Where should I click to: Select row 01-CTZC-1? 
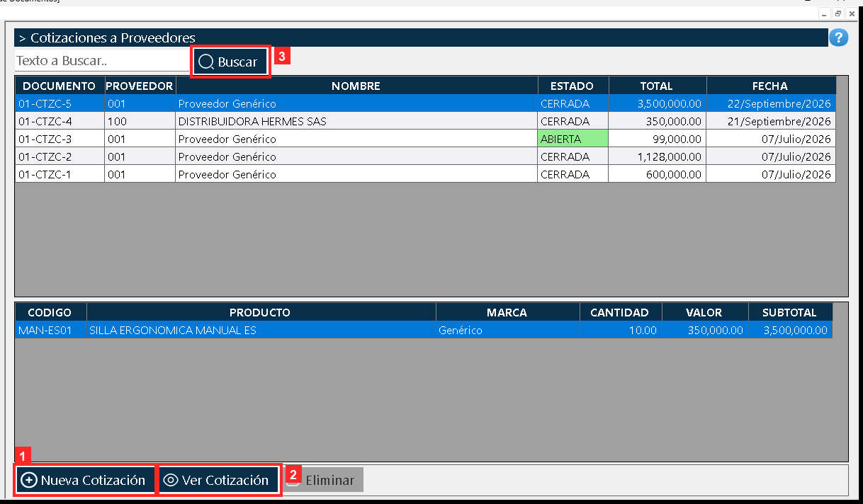(425, 174)
